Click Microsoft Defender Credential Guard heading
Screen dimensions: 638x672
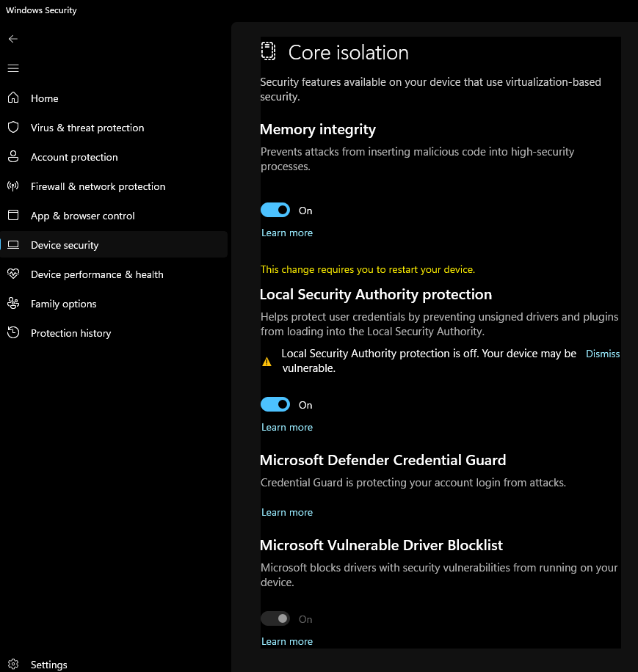(383, 460)
